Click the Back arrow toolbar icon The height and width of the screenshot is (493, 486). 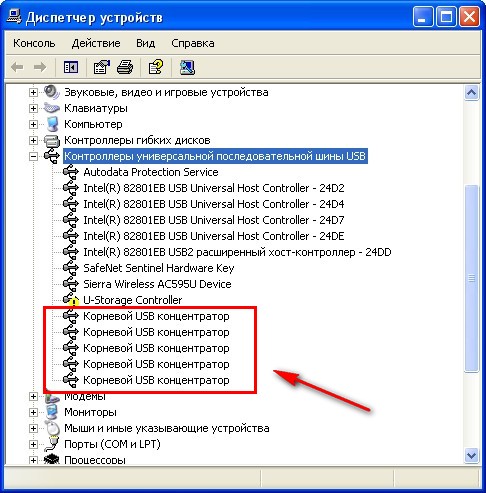pyautogui.click(x=17, y=67)
